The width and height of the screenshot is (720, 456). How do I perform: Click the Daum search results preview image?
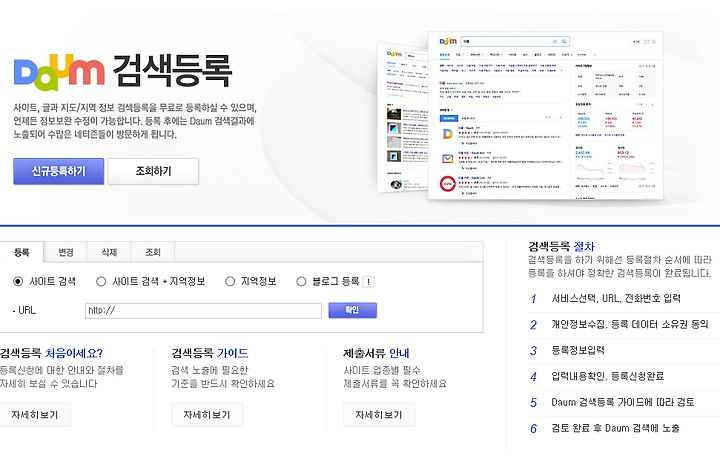pyautogui.click(x=520, y=115)
